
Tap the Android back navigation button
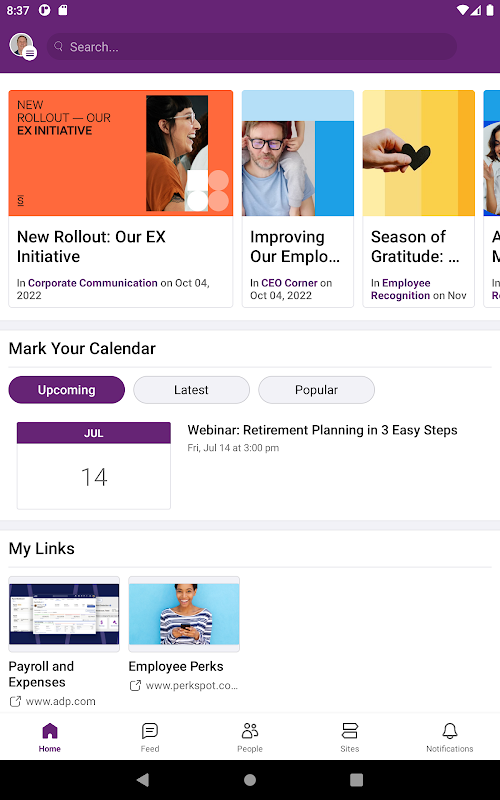pos(143,780)
